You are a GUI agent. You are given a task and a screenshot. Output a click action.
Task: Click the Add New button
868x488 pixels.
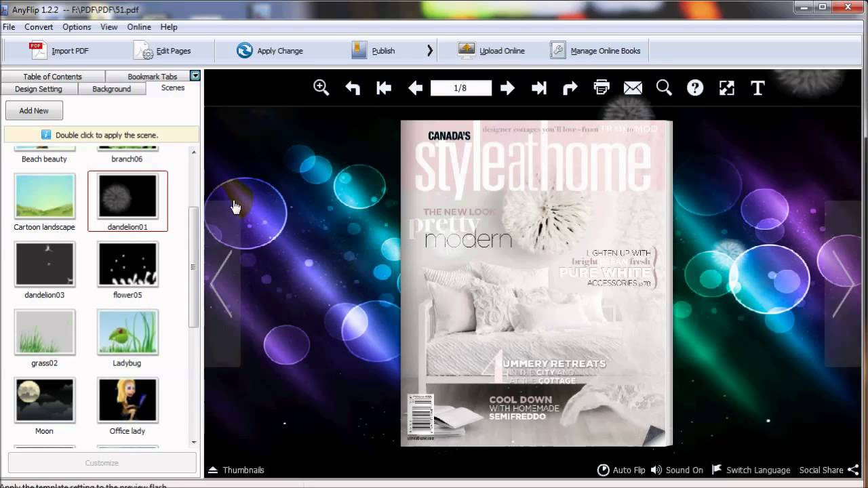34,110
